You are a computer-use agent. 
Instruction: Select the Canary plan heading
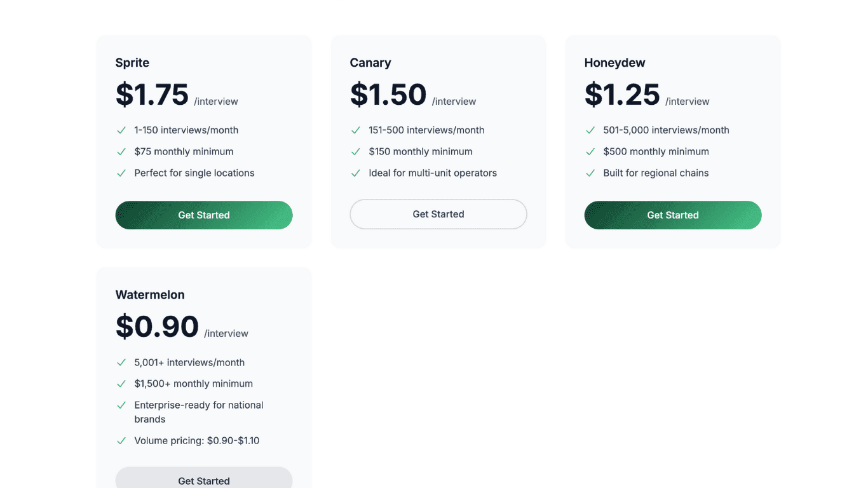[x=370, y=63]
